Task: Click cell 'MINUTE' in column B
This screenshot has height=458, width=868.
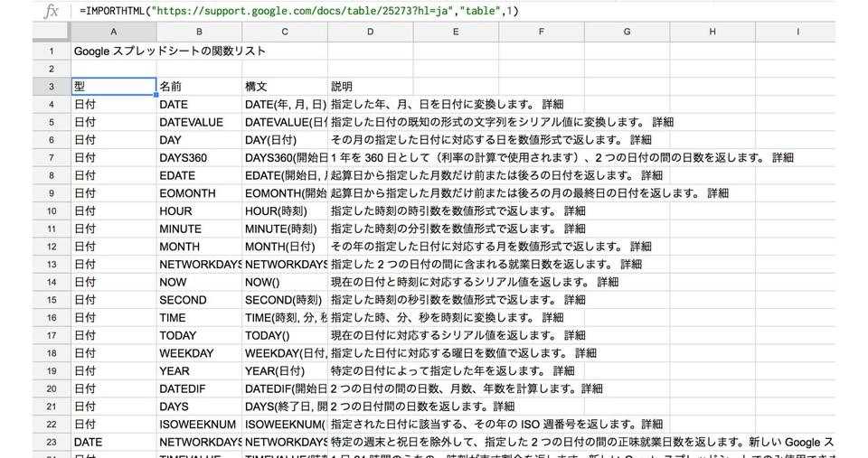Action: click(199, 229)
